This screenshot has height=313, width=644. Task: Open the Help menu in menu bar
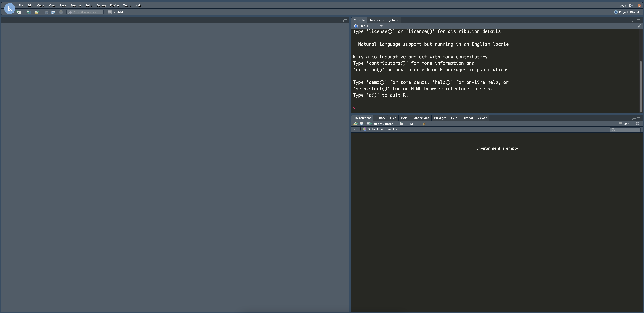tap(138, 5)
